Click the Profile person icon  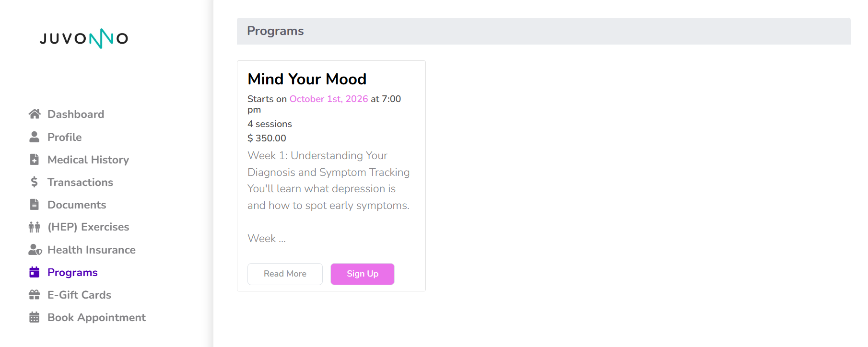click(35, 137)
